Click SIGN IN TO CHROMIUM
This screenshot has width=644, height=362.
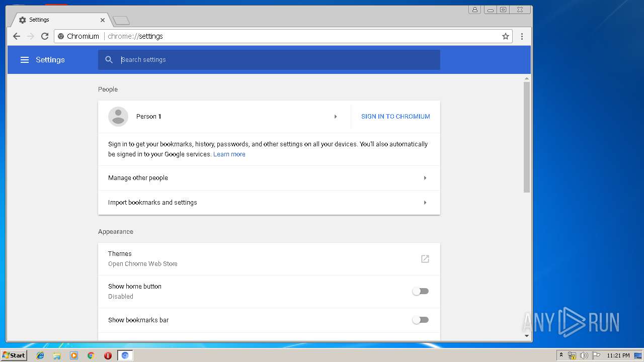(395, 117)
